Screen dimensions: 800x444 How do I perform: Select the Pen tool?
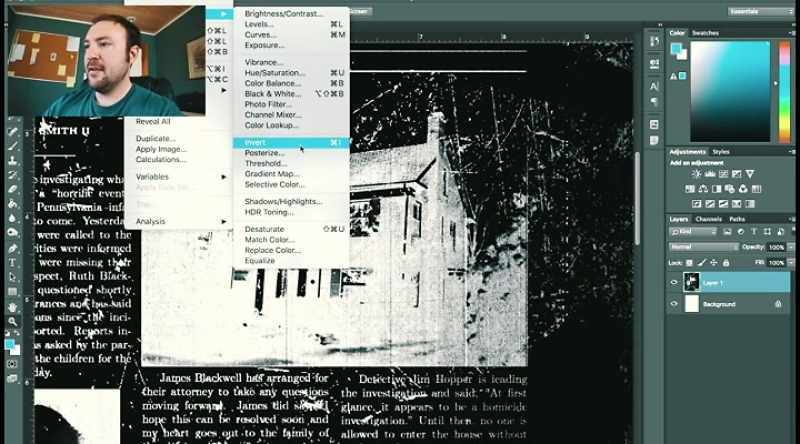pyautogui.click(x=12, y=249)
